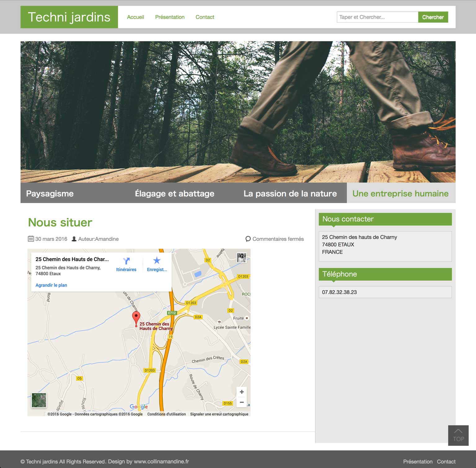Zoom in the map with plus button
Image resolution: width=476 pixels, height=468 pixels.
click(242, 392)
